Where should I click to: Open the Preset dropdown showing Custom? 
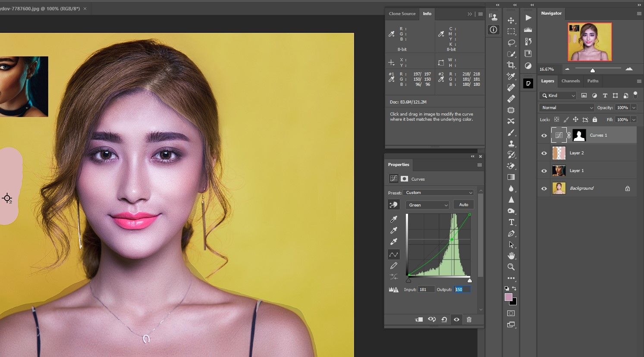439,193
